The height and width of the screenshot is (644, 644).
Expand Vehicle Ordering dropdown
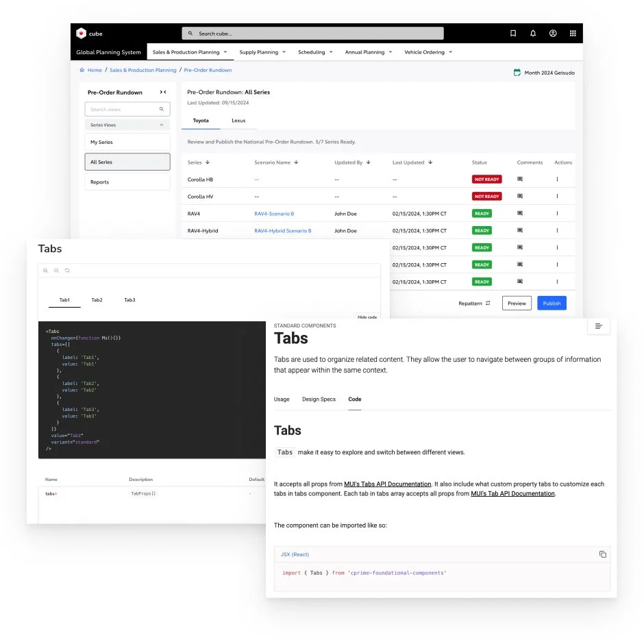[x=428, y=52]
